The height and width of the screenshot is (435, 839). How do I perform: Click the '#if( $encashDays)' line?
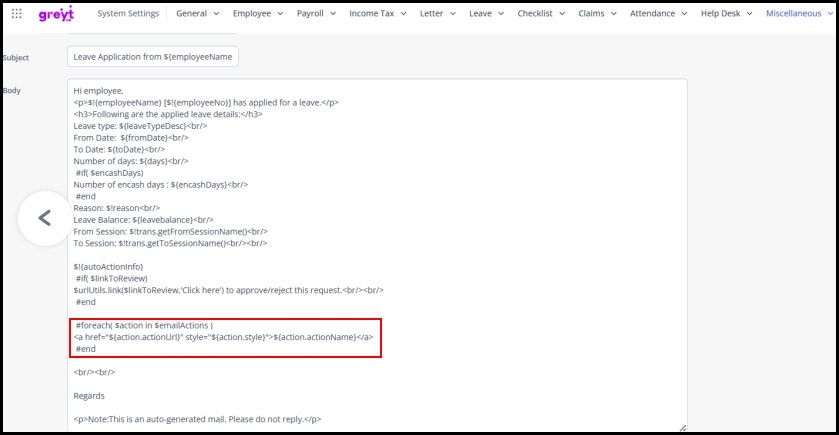click(x=110, y=173)
